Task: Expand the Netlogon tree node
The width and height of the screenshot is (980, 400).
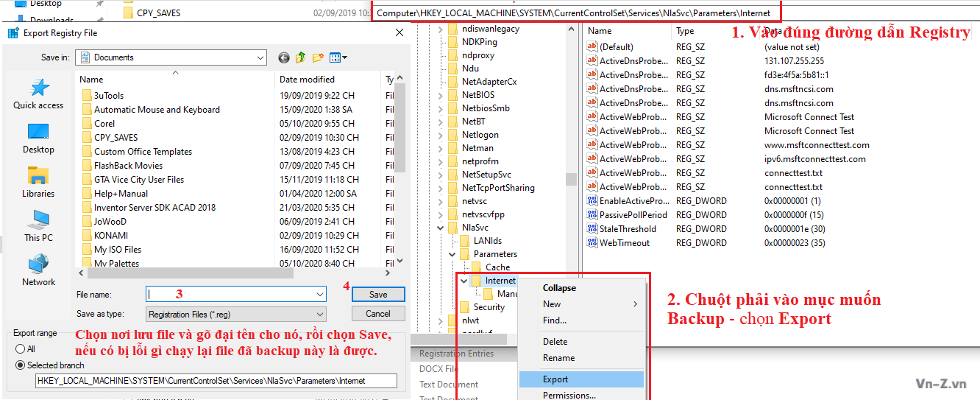Action: pos(440,135)
